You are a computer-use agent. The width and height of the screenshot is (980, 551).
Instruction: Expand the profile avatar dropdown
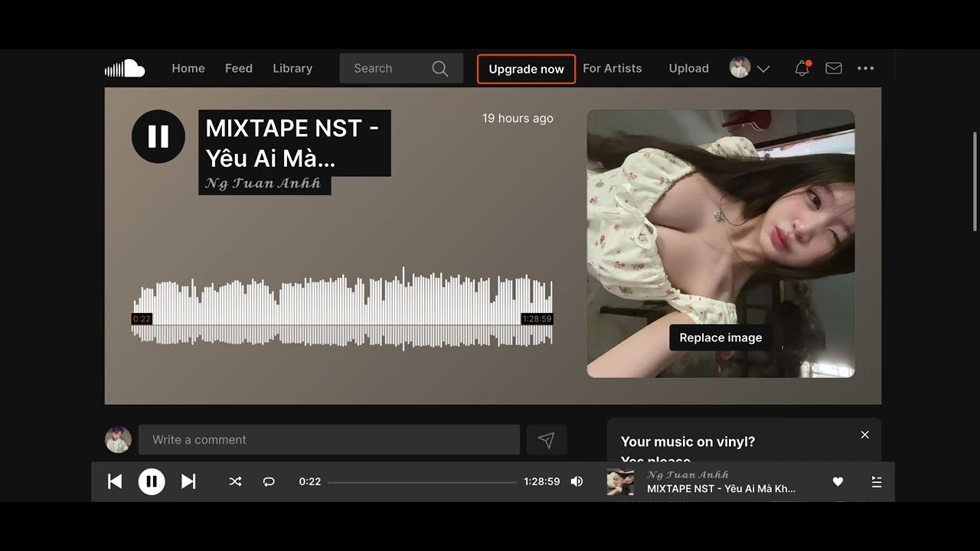pos(750,68)
